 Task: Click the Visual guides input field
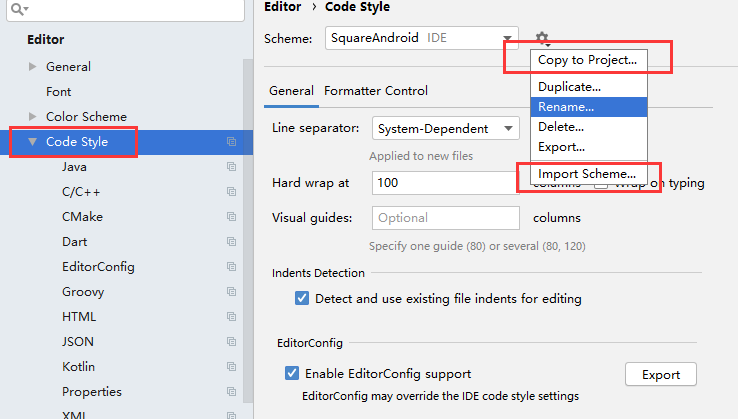click(x=446, y=218)
